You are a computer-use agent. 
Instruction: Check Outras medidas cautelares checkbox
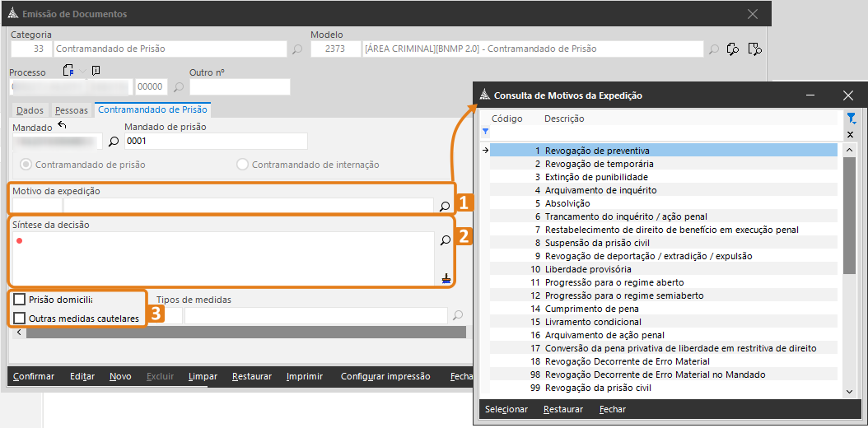(x=20, y=318)
